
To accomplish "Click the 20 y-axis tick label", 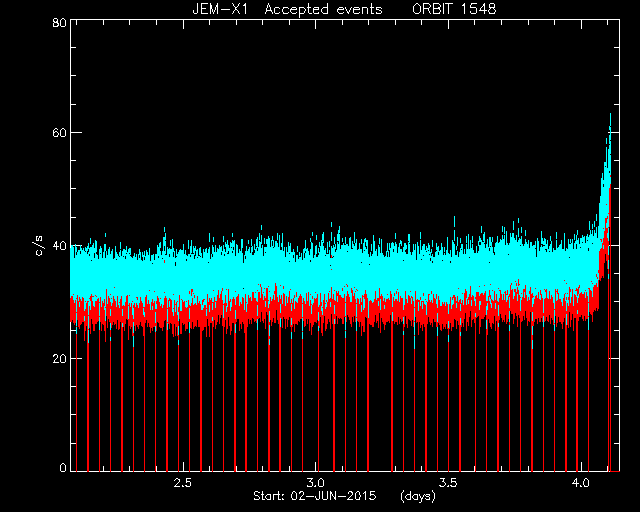I will click(59, 359).
